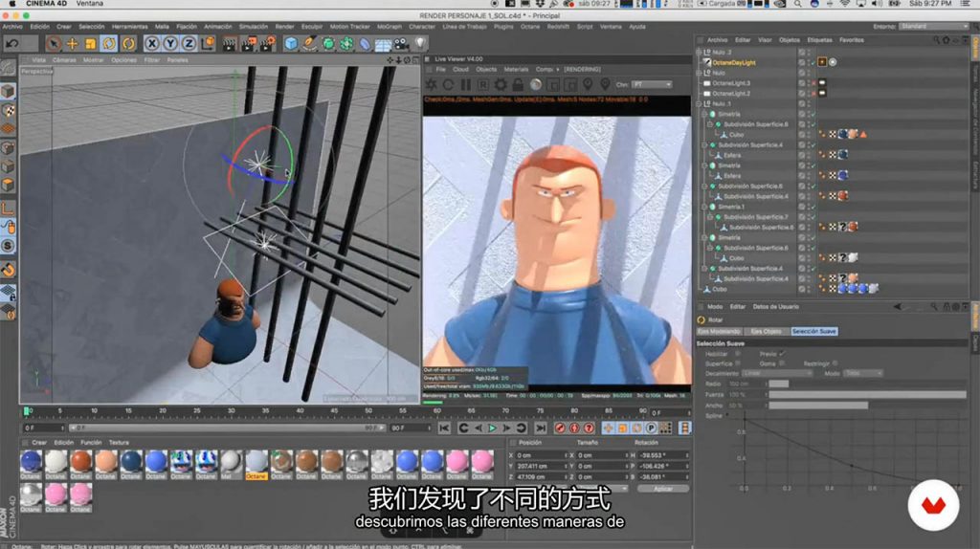980x549 pixels.
Task: Click the red record keyframe button
Action: [560, 428]
